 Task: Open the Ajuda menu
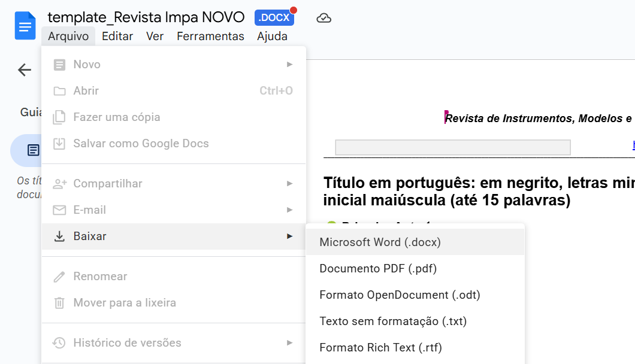tap(272, 37)
